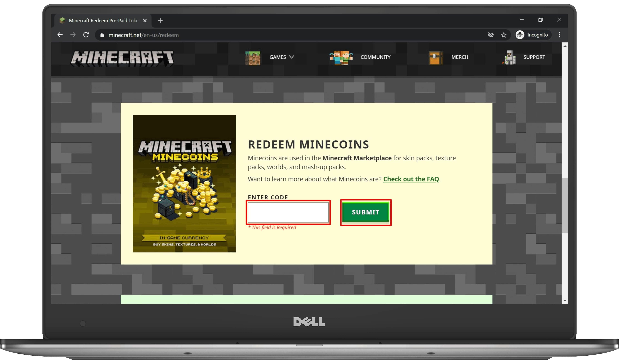Click inside the Enter Code field
Viewport: 619px width, 364px height.
click(x=288, y=212)
